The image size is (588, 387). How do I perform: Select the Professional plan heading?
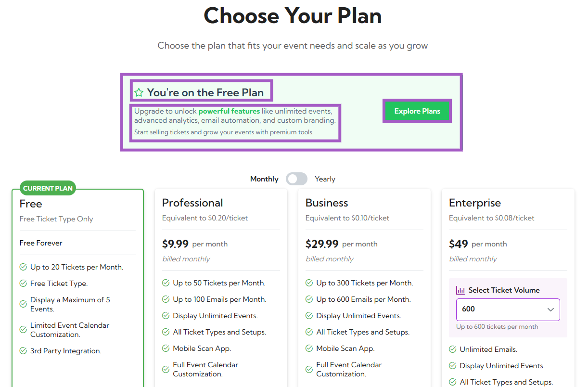pos(192,203)
